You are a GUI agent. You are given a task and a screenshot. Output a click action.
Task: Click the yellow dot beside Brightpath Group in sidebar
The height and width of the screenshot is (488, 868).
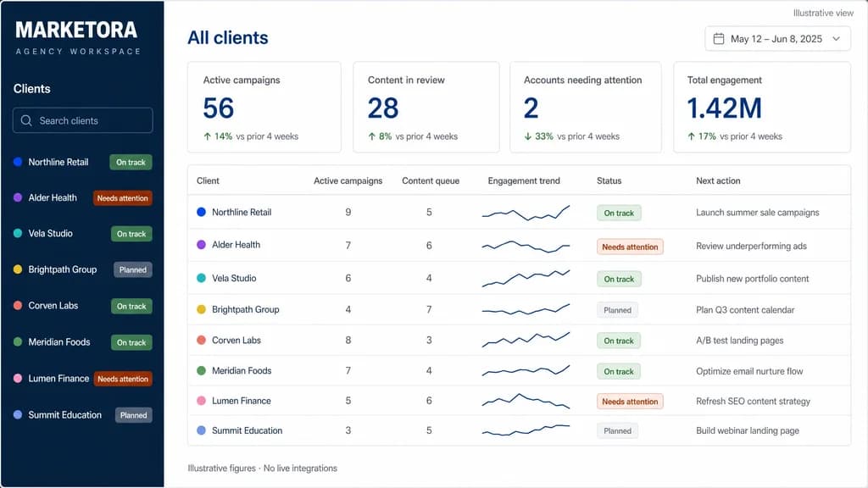pos(18,269)
